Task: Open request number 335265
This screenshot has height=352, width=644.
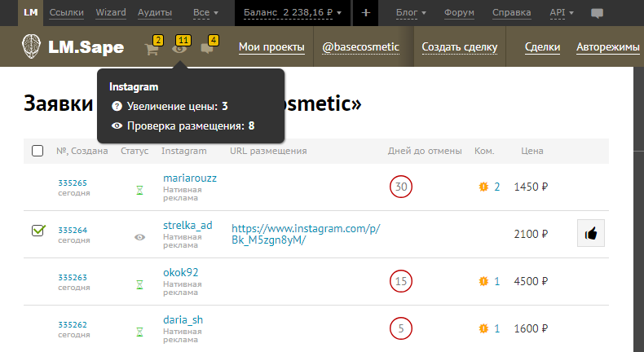Action: [x=73, y=183]
